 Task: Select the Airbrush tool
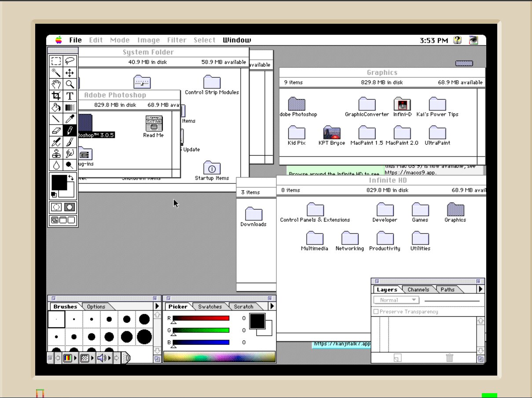(56, 142)
